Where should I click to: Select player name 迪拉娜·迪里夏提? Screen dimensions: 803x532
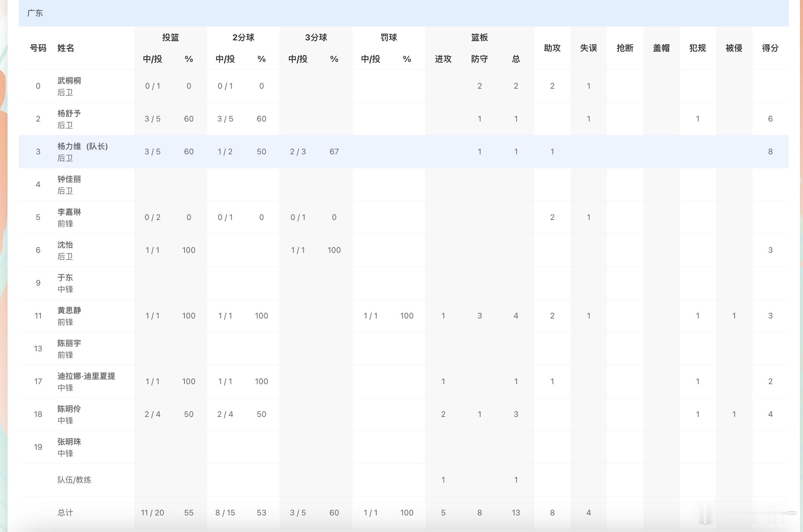click(x=86, y=376)
